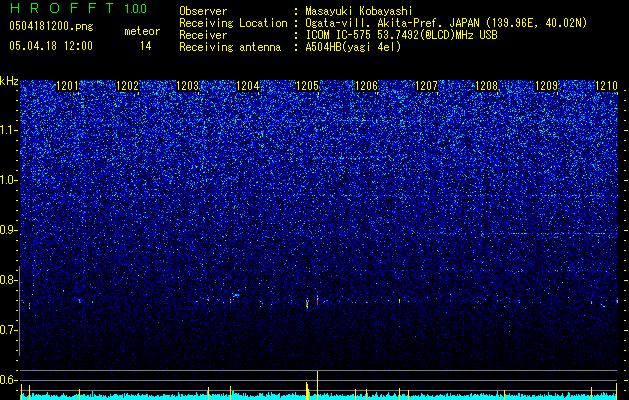Viewport: 629px width, 400px height.
Task: Click the 0.6 kHz frequency label
Action: (x=9, y=380)
